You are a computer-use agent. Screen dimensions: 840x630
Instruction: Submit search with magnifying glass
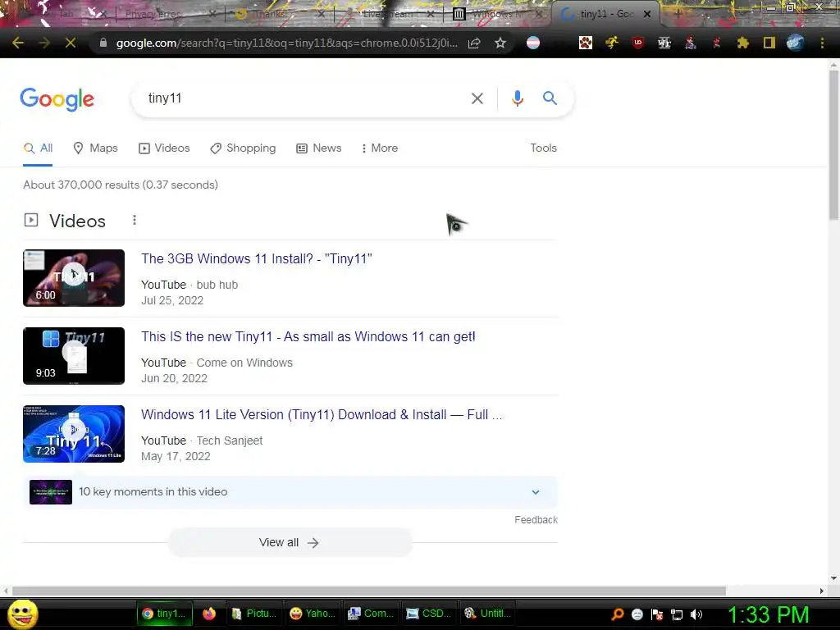tap(550, 98)
